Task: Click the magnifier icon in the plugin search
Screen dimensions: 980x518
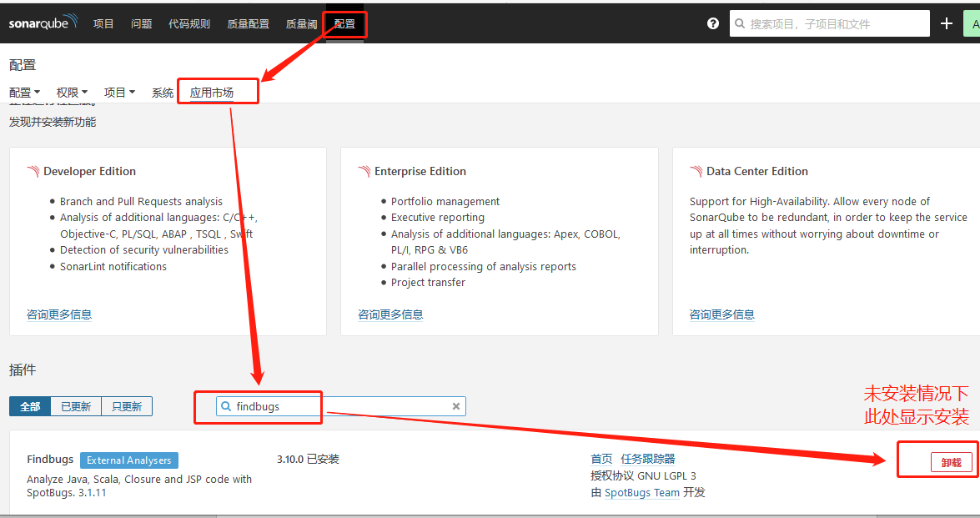Action: point(225,406)
